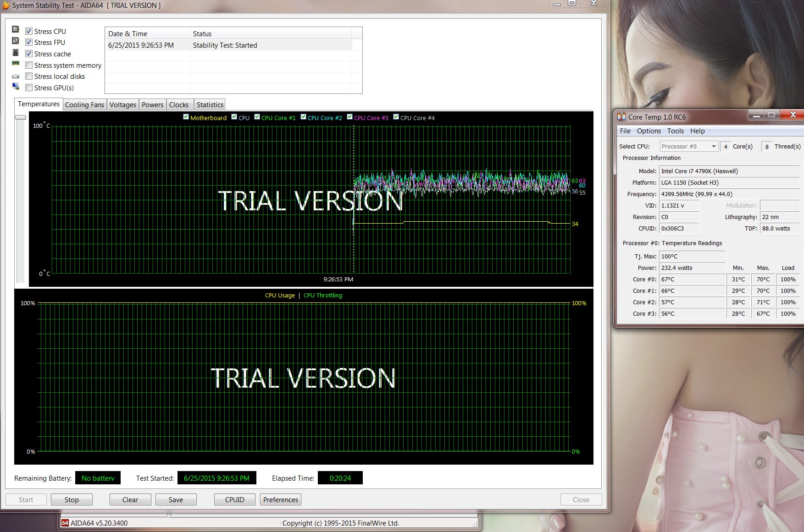Click the AIDA64 flame icon in title bar
The width and height of the screenshot is (804, 532).
6,5
